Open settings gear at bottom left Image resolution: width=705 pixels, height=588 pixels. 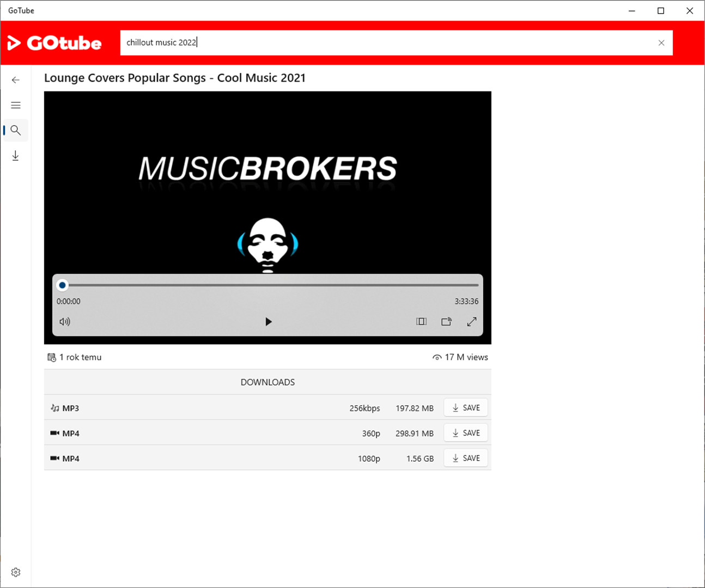(16, 572)
